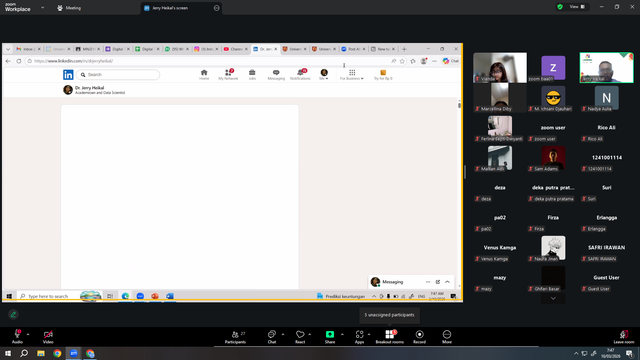This screenshot has height=360, width=640.
Task: Show more participants with down chevron
Action: [553, 298]
